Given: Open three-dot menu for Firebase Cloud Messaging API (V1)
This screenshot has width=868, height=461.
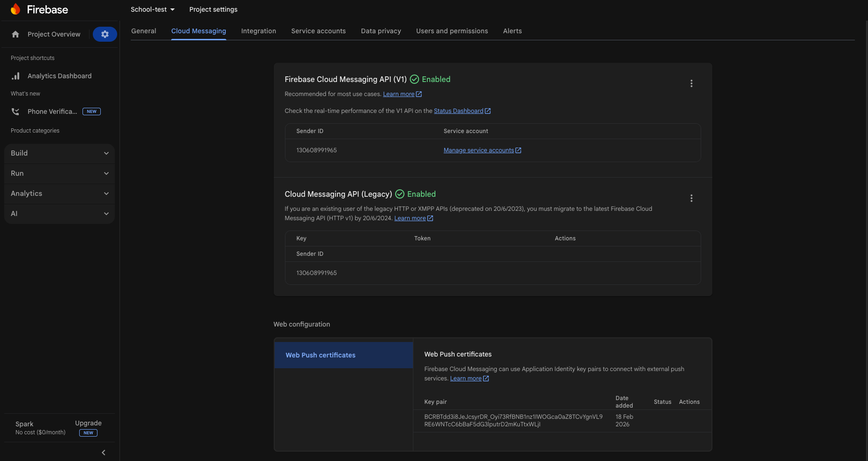Looking at the screenshot, I should click(691, 83).
